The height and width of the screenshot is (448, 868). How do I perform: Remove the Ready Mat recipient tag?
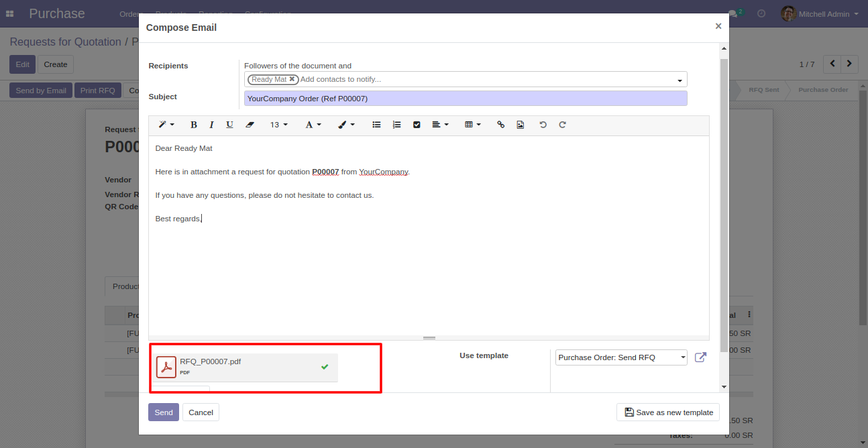(x=292, y=79)
